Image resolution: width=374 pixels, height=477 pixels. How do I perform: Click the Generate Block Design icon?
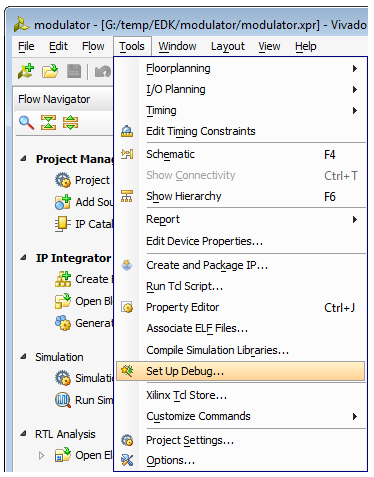(63, 323)
